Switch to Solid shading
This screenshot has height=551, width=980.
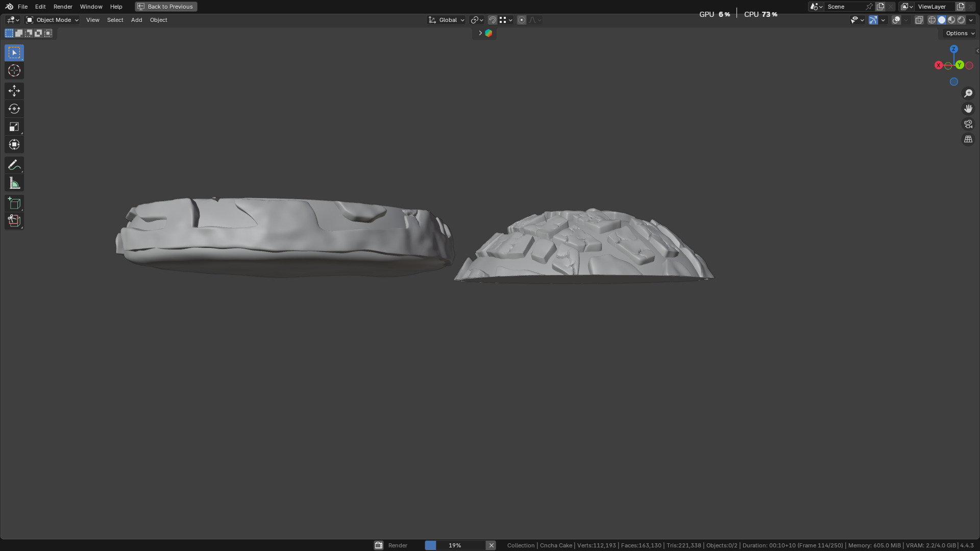942,20
